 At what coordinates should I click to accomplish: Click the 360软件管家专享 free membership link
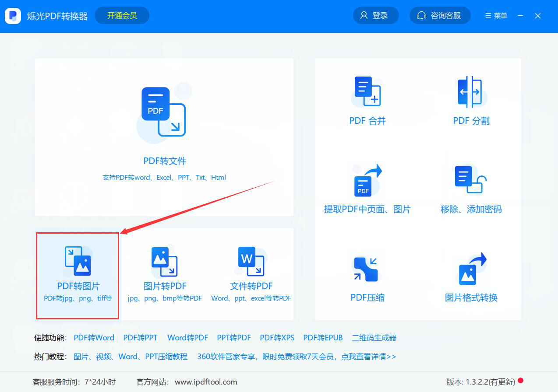click(297, 357)
